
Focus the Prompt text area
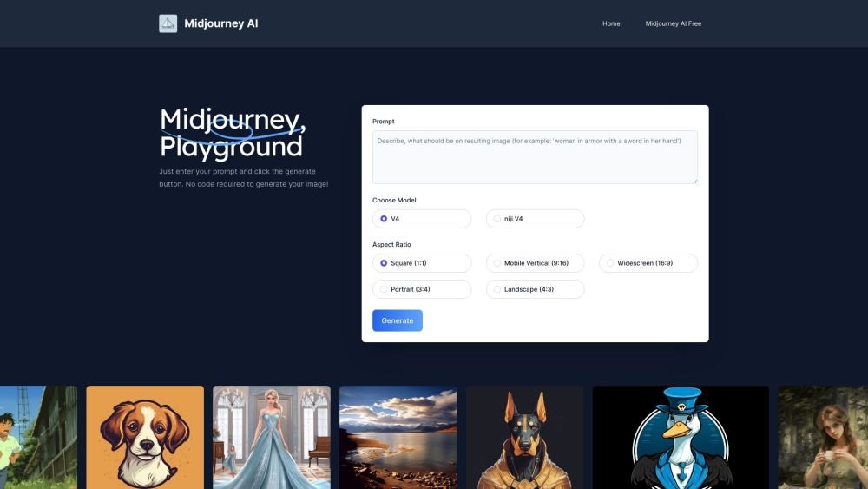[x=535, y=157]
